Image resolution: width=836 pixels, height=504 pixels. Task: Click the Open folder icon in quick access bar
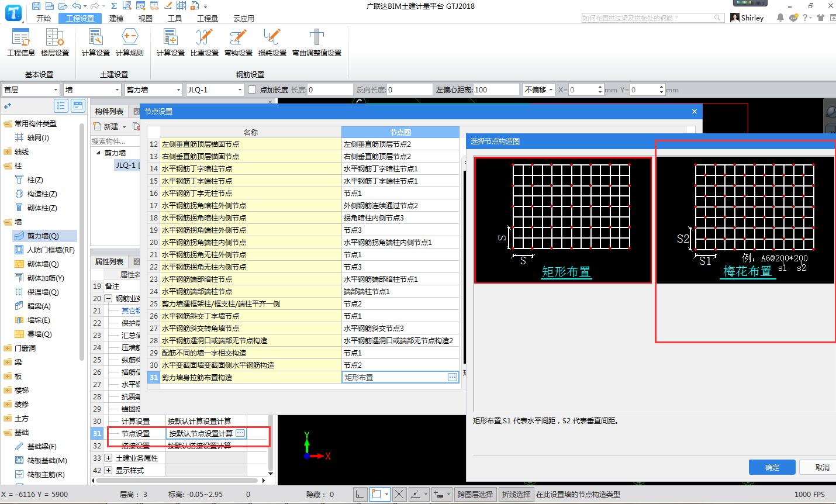coord(62,6)
